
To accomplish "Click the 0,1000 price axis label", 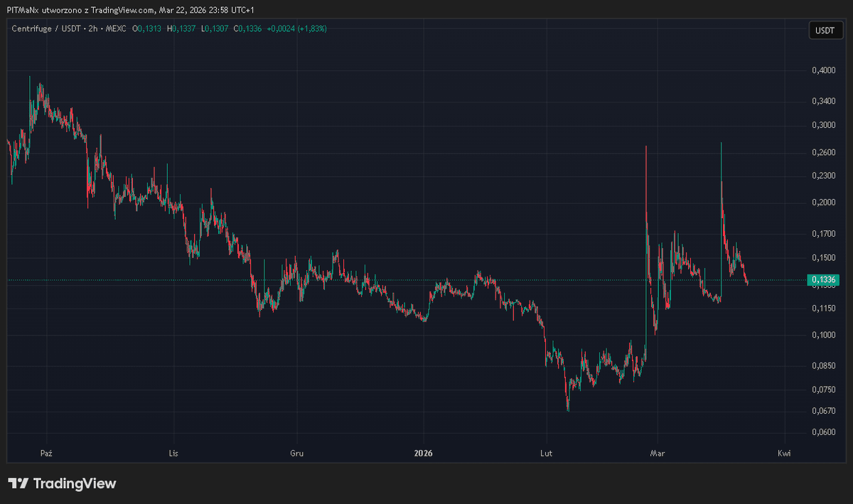I will pos(824,335).
